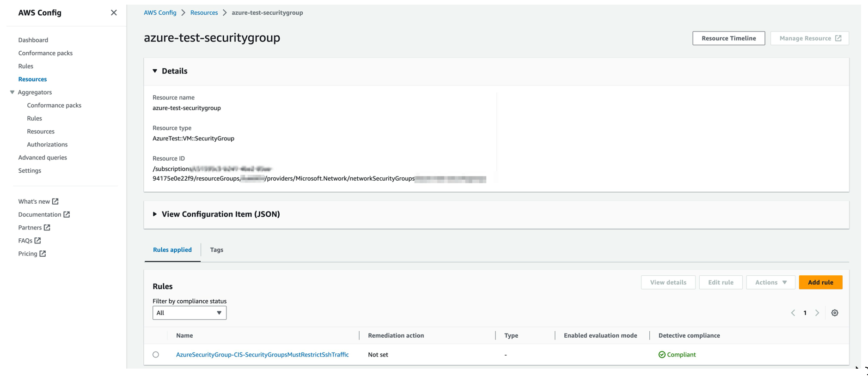Screen dimensions: 868x376
Task: Click resource type AzureTest::VM::SecurityGroup text
Action: (x=193, y=138)
